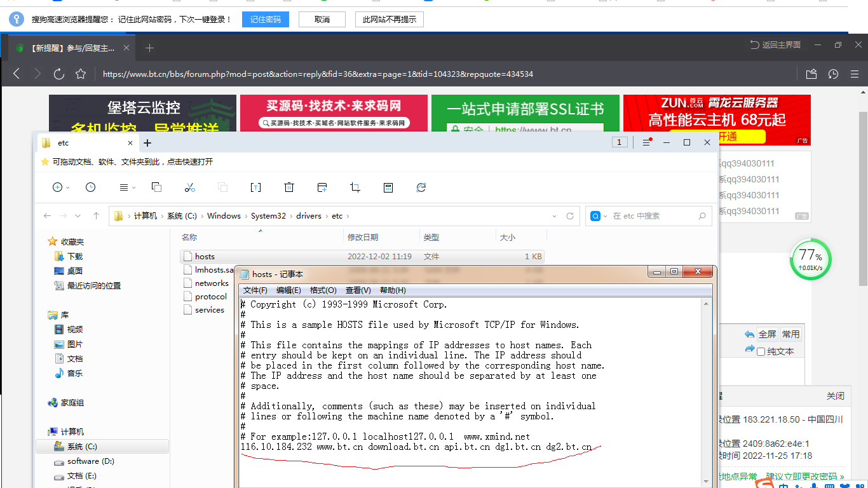Click 常用 button in forum editor
This screenshot has width=868, height=488.
791,334
